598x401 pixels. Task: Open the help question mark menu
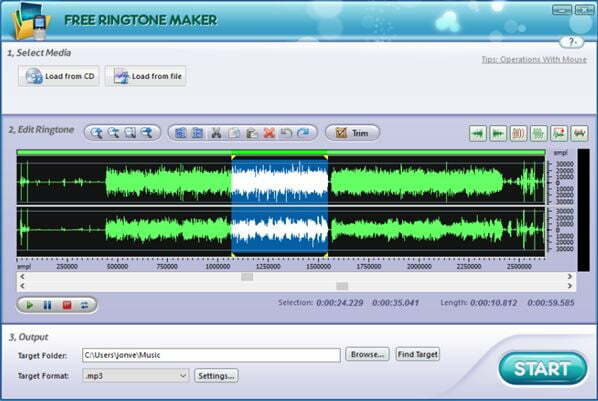click(572, 42)
